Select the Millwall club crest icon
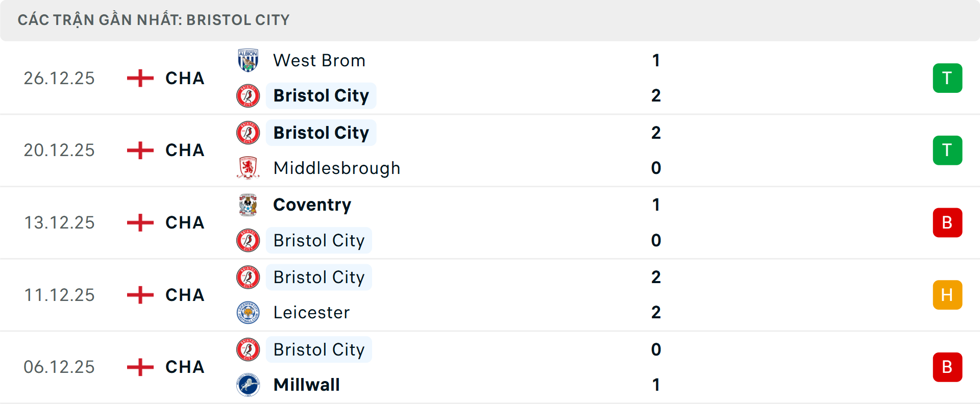 tap(248, 385)
